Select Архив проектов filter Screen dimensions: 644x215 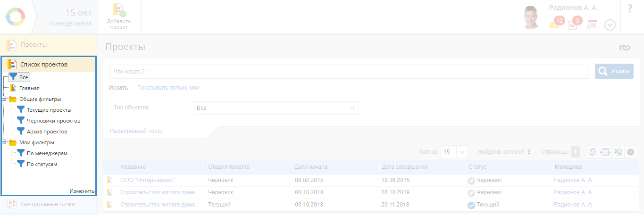[47, 132]
